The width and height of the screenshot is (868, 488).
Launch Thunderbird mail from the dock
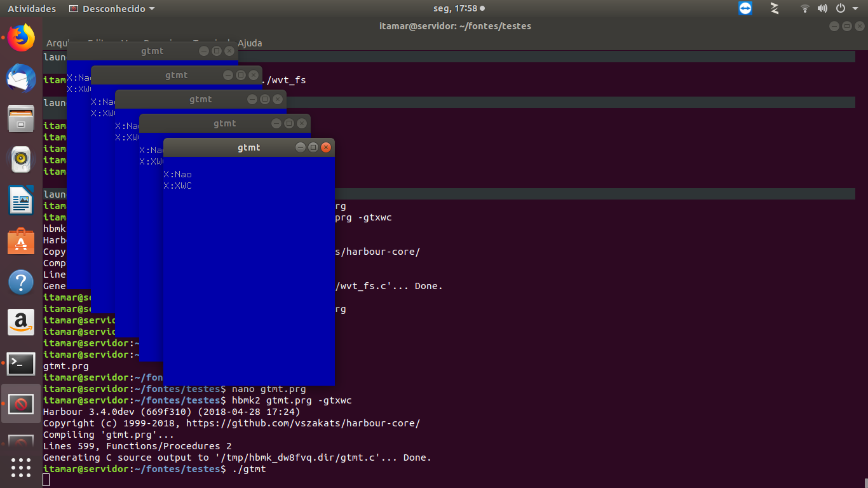(x=21, y=79)
